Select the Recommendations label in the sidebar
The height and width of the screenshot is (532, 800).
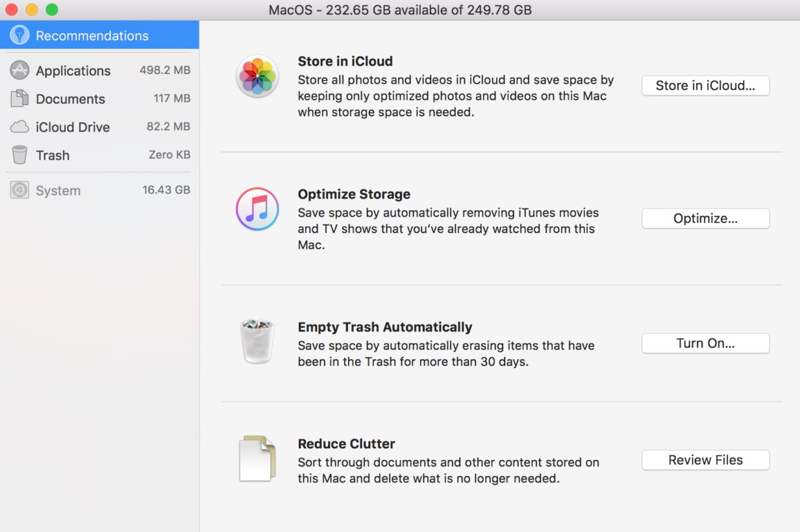click(x=92, y=36)
